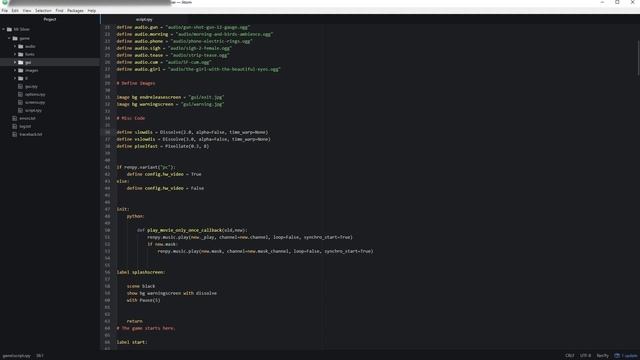This screenshot has height=360, width=640.
Task: Click the highlighted gui folder icon
Action: (21, 62)
